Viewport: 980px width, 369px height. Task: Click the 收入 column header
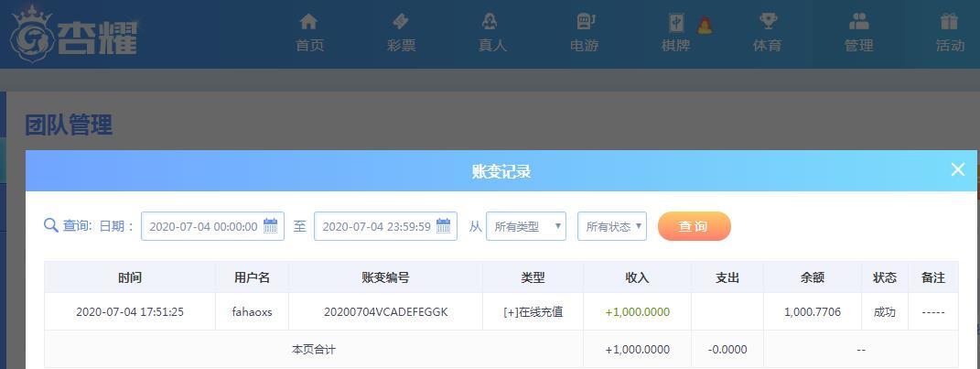[638, 277]
